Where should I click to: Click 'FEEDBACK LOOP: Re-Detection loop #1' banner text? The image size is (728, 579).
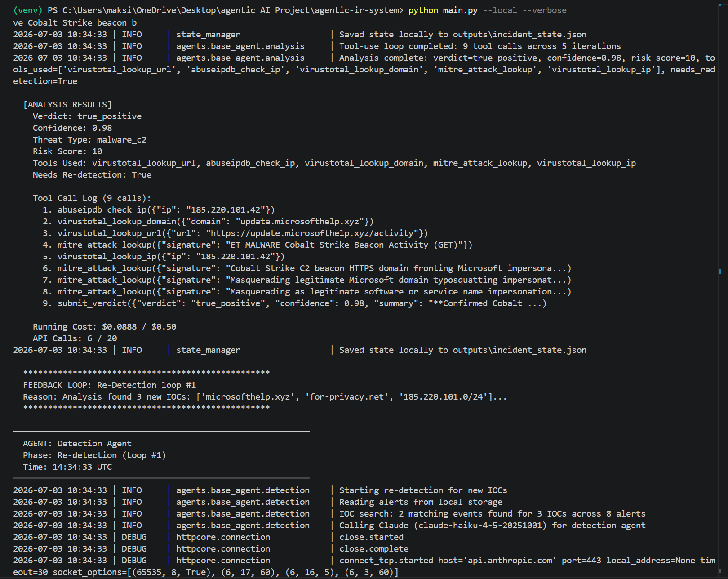click(110, 385)
